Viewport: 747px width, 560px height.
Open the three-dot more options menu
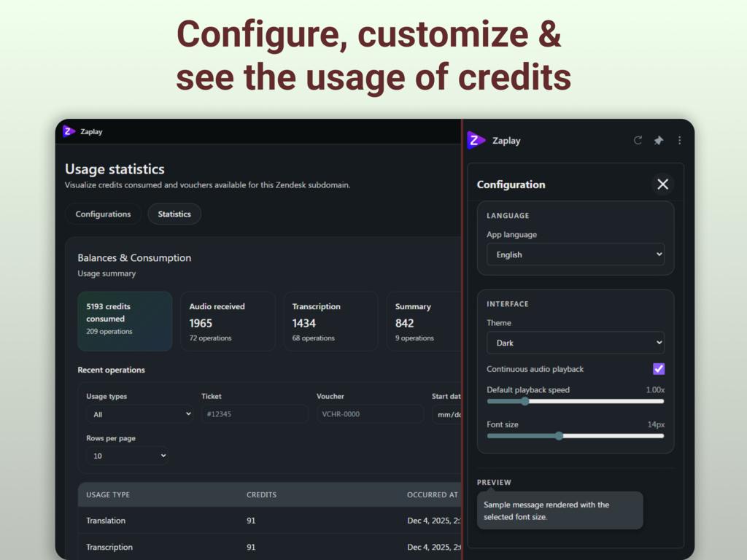point(679,141)
